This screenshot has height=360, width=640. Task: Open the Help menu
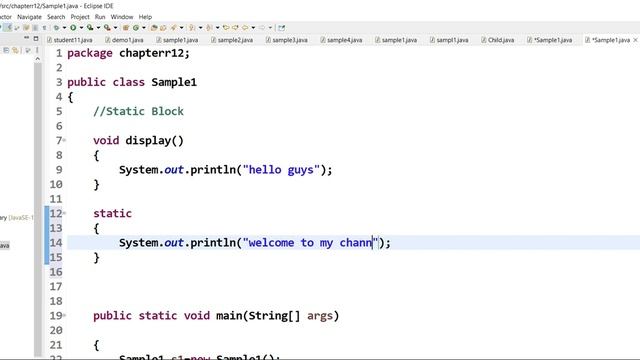point(145,17)
